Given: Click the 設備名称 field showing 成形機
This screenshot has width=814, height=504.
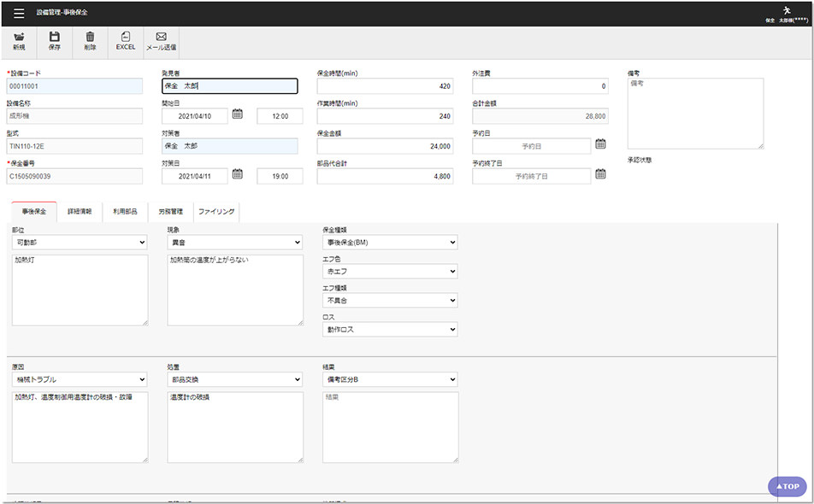Looking at the screenshot, I should (x=74, y=116).
